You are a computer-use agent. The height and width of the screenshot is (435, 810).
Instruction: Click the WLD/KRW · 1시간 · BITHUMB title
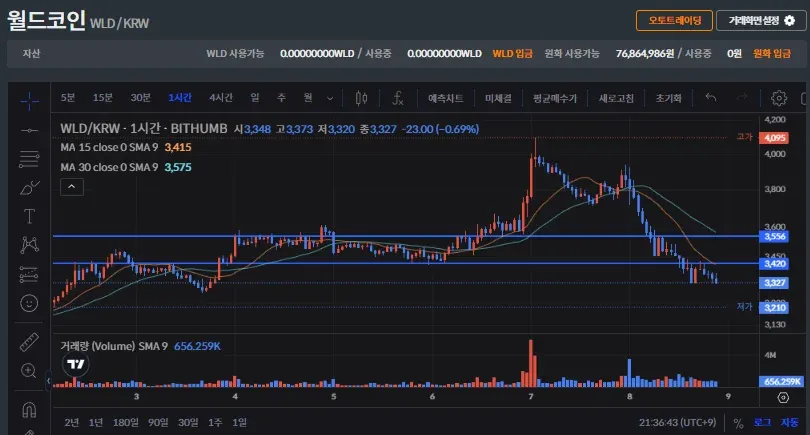click(x=144, y=129)
